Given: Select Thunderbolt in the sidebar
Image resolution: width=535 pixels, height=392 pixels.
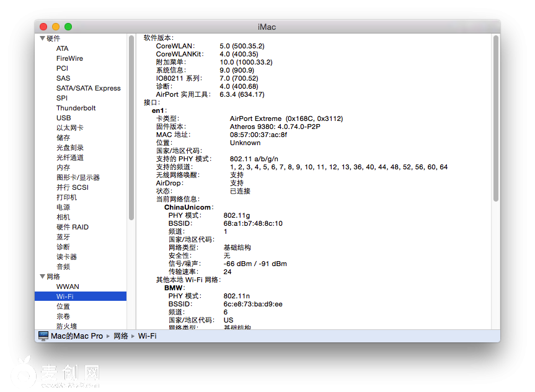Looking at the screenshot, I should point(76,108).
